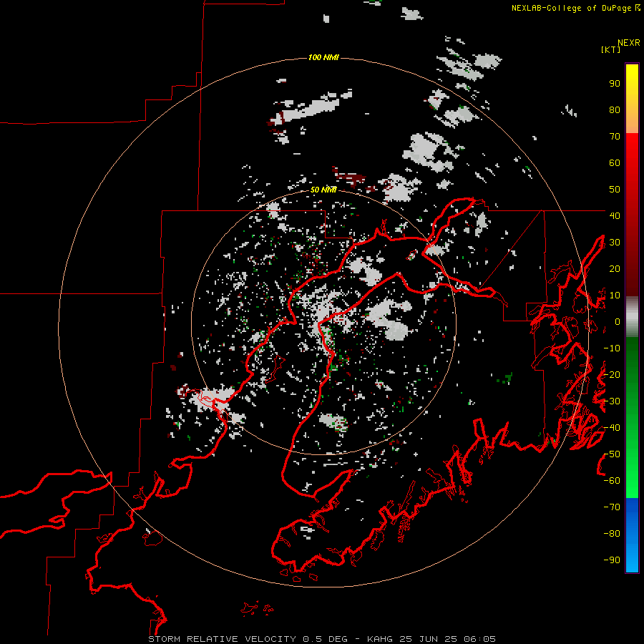644x644 pixels.
Task: Click the -60 knot value on the color scale
Action: click(x=612, y=481)
